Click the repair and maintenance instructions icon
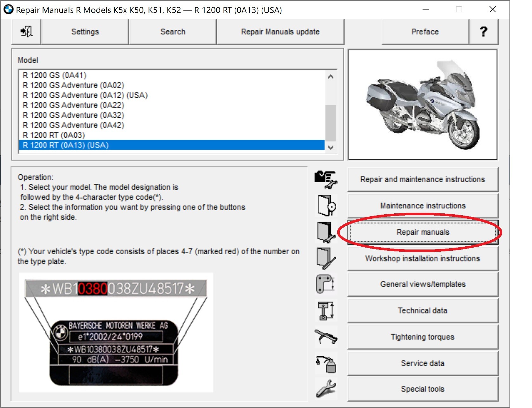532x408 pixels. [x=326, y=180]
